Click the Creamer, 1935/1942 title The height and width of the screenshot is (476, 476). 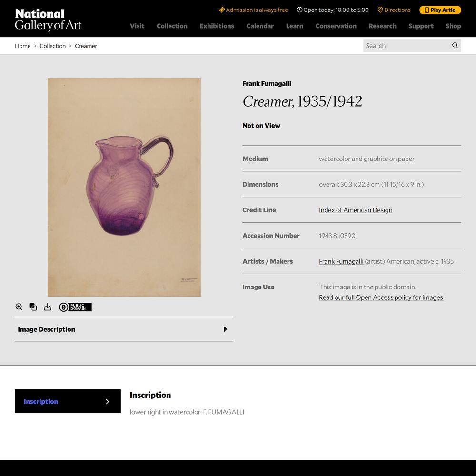tap(302, 101)
